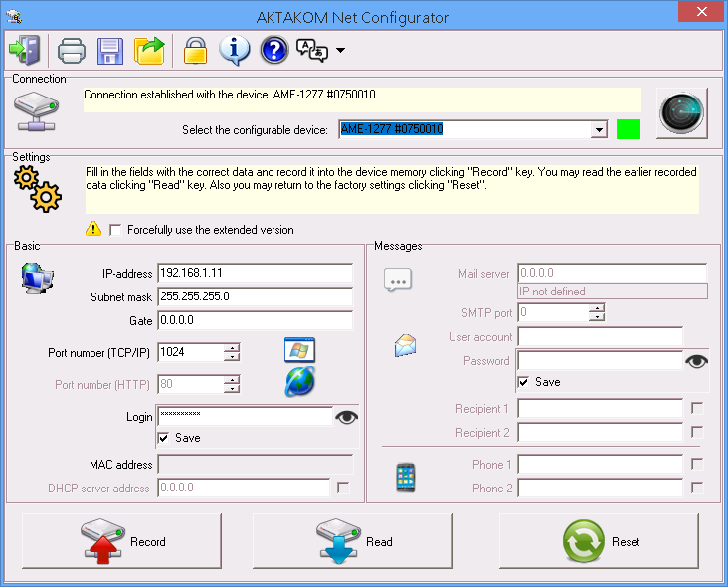Image resolution: width=728 pixels, height=587 pixels.
Task: Open file with the folder arrow icon
Action: pyautogui.click(x=149, y=50)
